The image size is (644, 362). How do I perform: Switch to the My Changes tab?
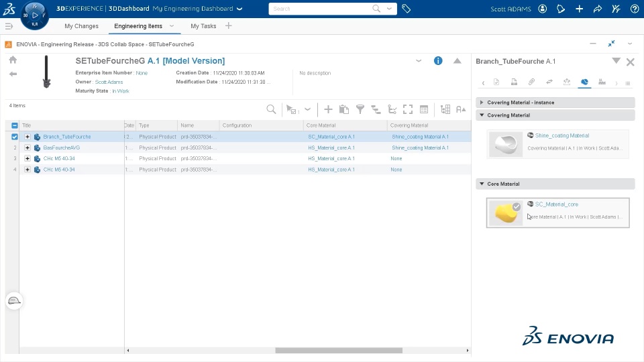pos(81,26)
